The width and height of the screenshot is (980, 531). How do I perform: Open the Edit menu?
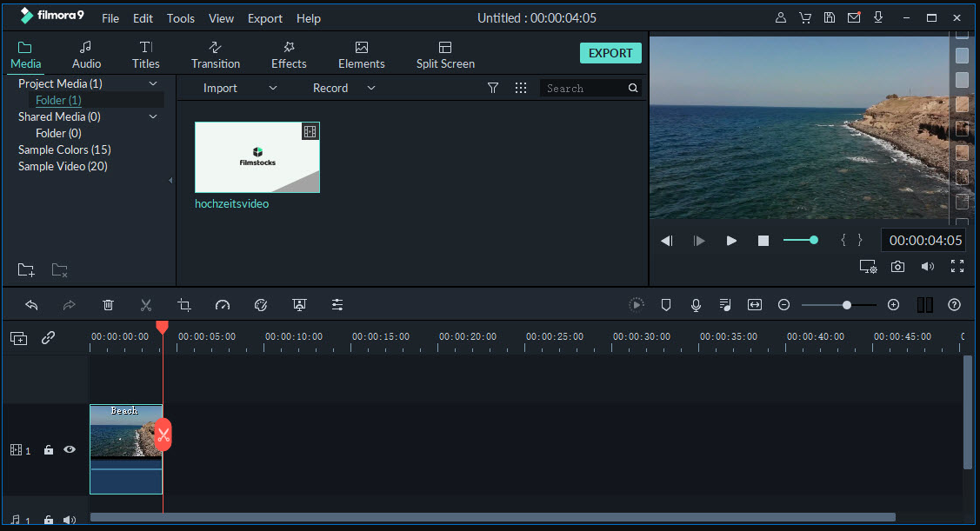[143, 19]
